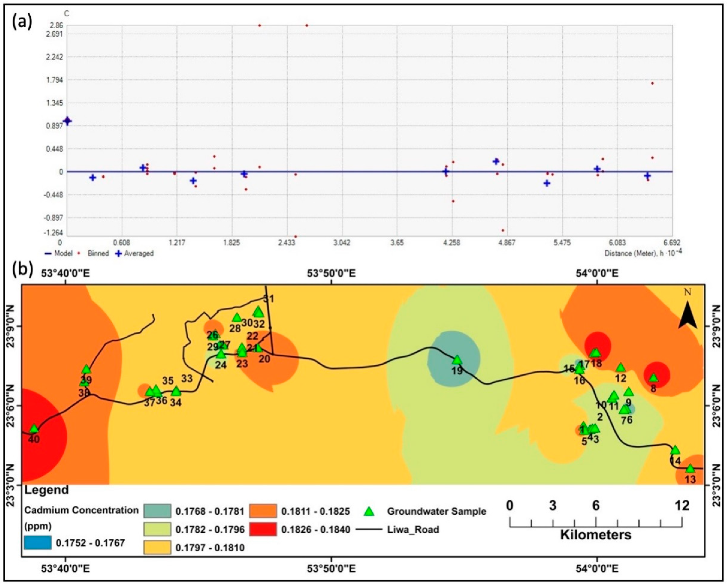728x587 pixels.
Task: Click the averaged cross at chart origin
Action: tap(67, 121)
